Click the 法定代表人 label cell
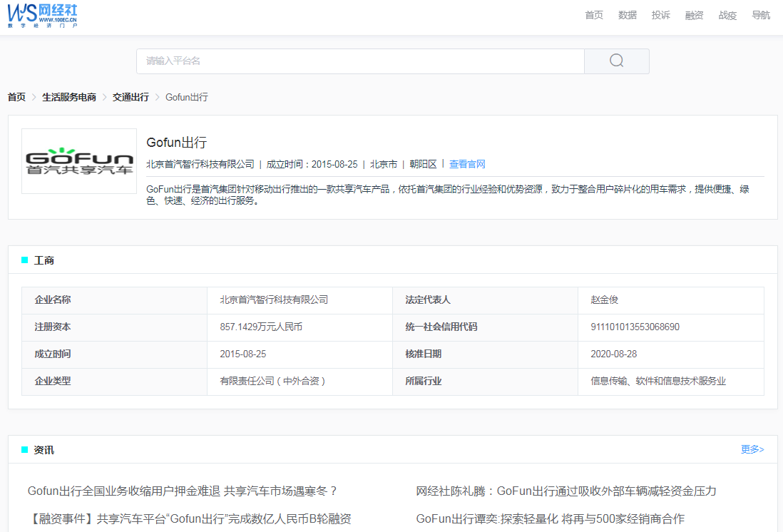The height and width of the screenshot is (532, 783). [x=485, y=300]
